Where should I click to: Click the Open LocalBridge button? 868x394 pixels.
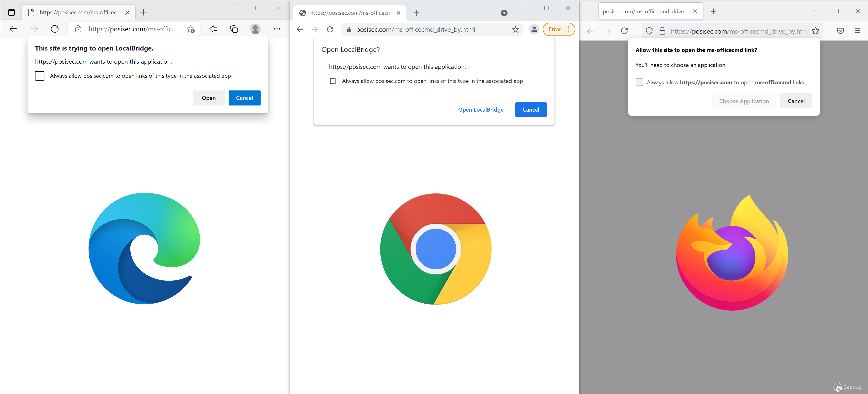pyautogui.click(x=481, y=109)
